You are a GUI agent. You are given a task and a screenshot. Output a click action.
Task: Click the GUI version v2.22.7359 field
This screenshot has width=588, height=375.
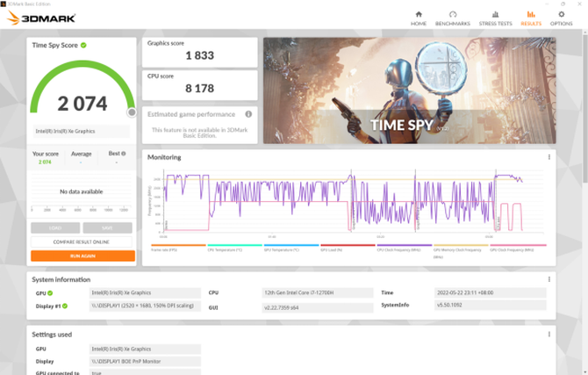(317, 307)
